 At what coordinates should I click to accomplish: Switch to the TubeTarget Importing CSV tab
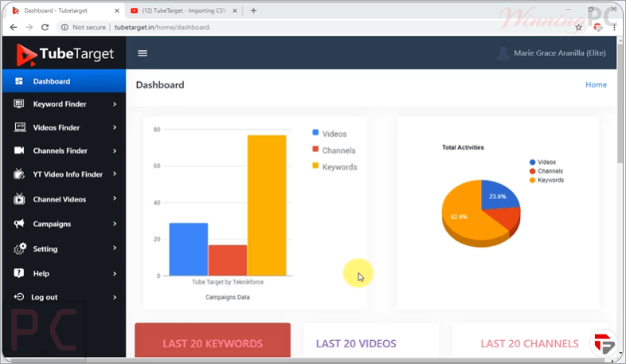coord(184,11)
